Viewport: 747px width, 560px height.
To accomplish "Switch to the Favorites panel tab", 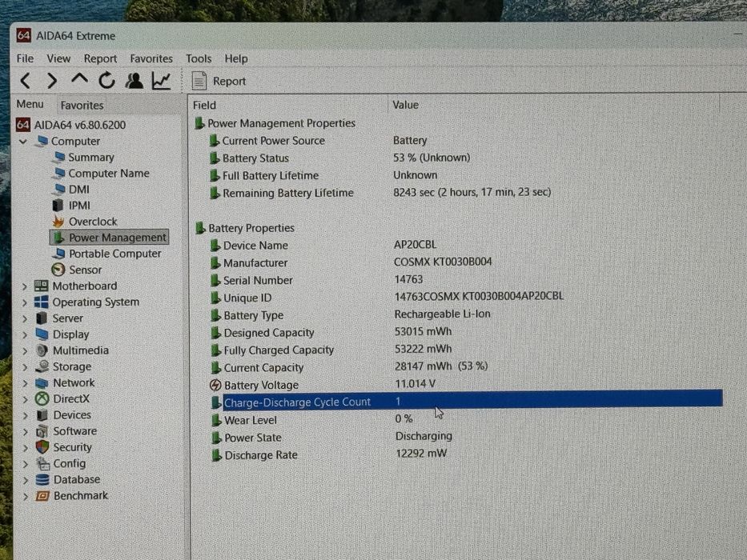I will tap(82, 106).
